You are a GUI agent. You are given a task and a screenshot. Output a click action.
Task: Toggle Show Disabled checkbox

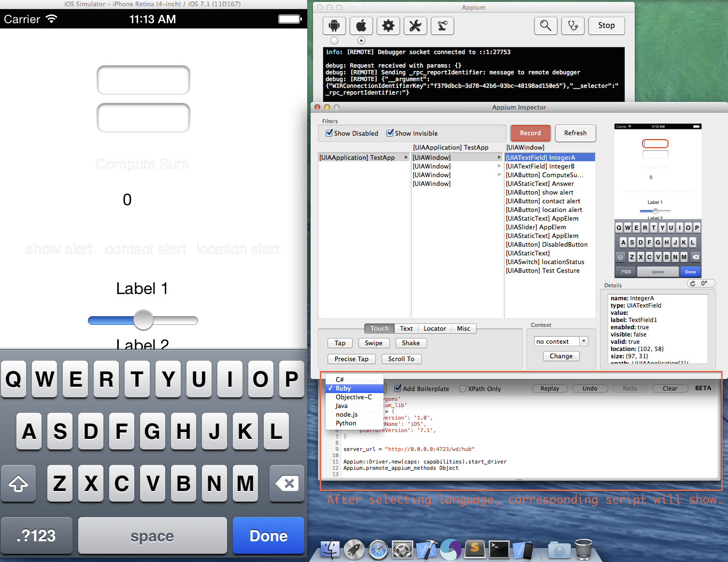[x=329, y=133]
